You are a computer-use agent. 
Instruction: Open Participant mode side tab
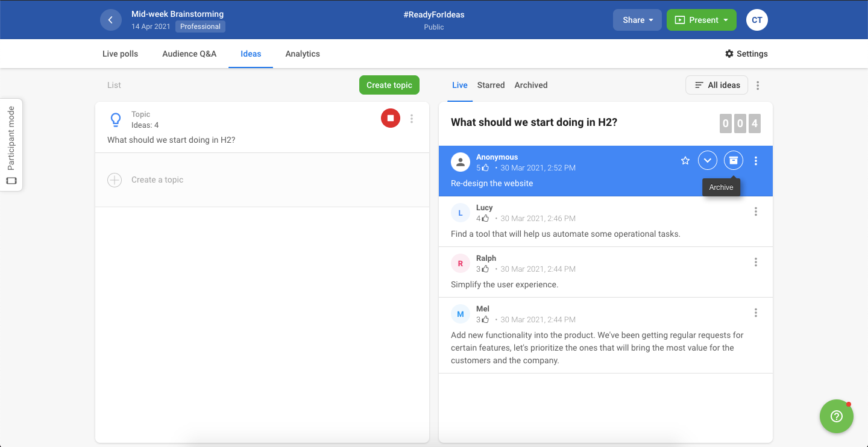(x=11, y=145)
